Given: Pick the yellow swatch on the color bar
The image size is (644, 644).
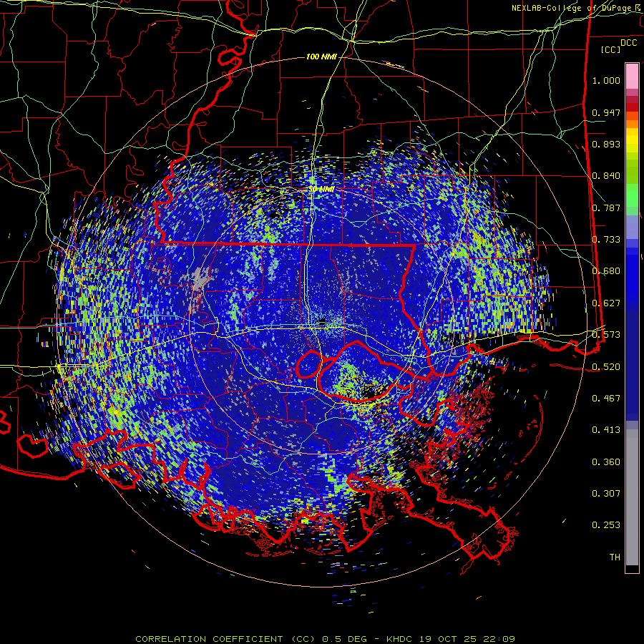Looking at the screenshot, I should pos(632,140).
